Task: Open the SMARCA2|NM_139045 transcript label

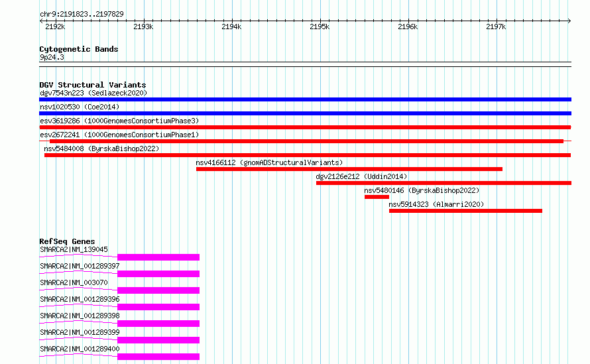Action: (x=74, y=249)
